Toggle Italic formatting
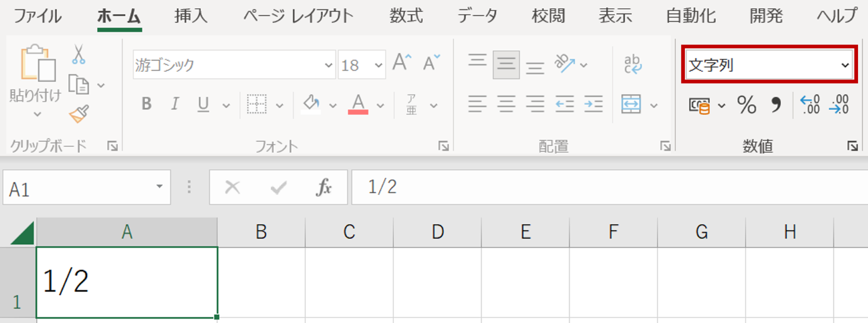This screenshot has width=868, height=323. coord(175,104)
